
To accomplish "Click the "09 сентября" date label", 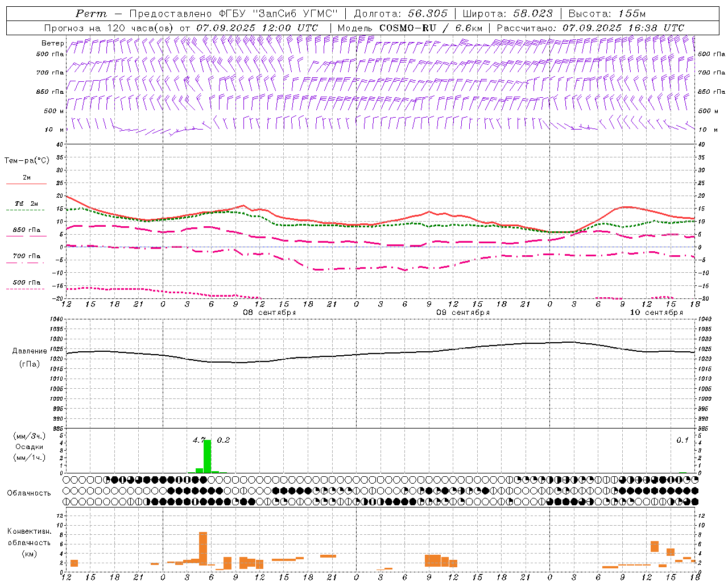I will 462,313.
